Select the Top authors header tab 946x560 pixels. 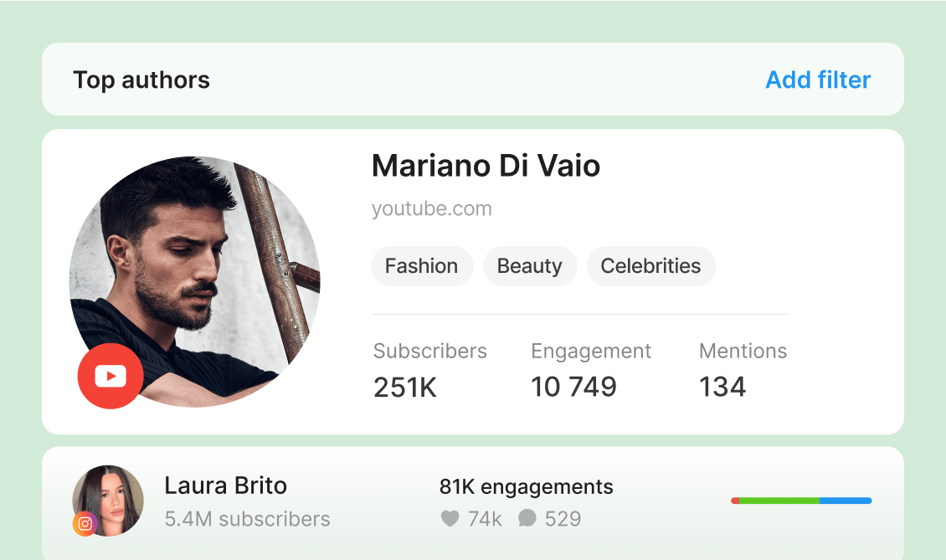pos(141,80)
